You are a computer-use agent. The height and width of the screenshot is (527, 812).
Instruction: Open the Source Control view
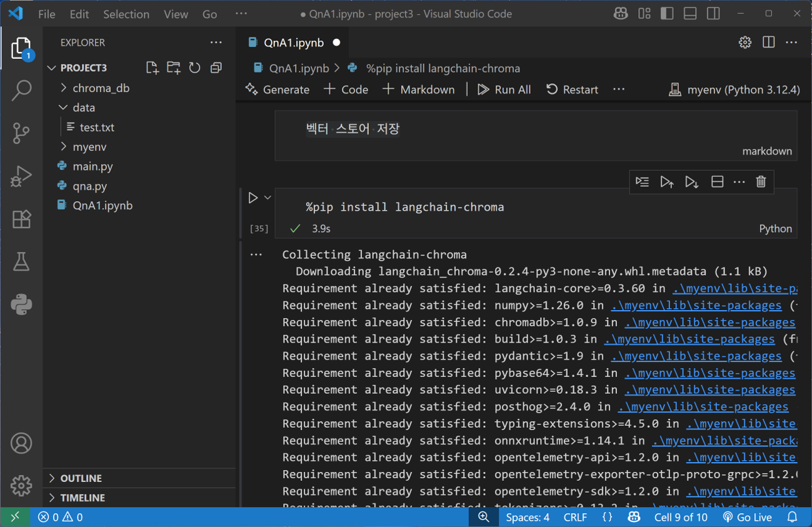coord(21,133)
